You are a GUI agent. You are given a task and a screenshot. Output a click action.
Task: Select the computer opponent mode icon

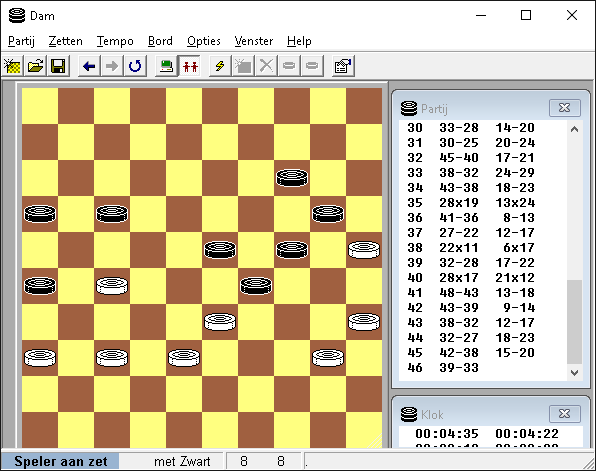pos(166,66)
